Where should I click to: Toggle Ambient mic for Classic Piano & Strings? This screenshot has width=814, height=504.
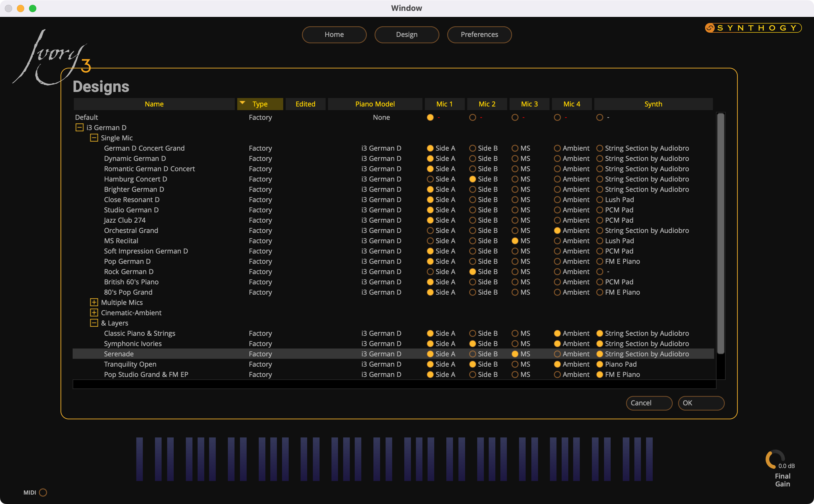557,333
